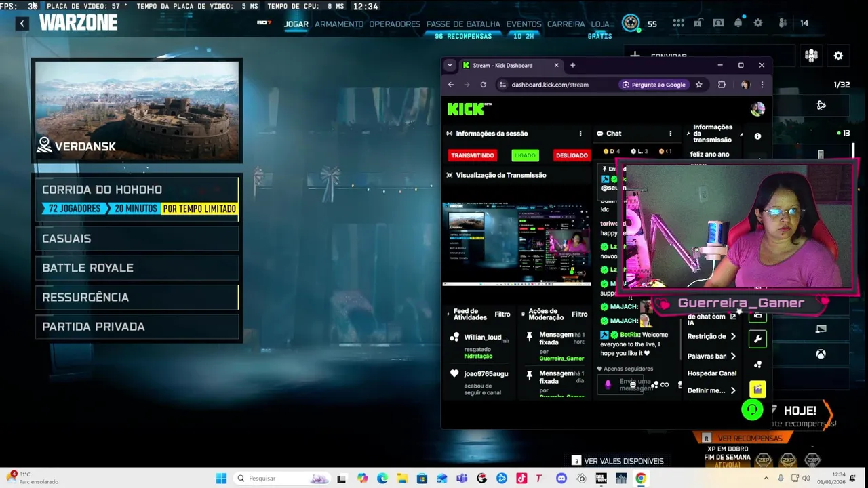Select the CASUAIS mode

(x=137, y=239)
